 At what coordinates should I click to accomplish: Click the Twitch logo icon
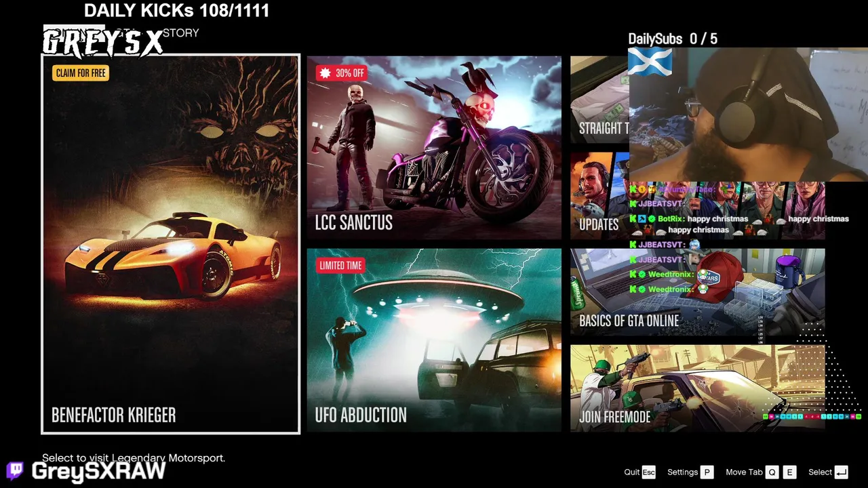[x=15, y=470]
